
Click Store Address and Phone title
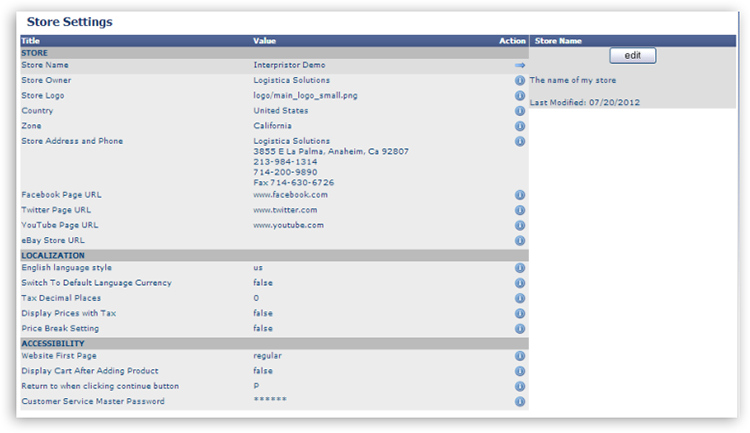point(72,141)
